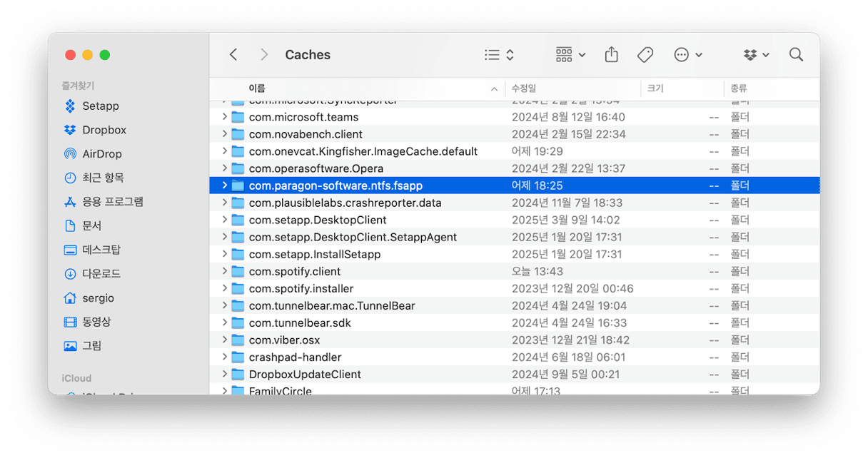
Task: Click the 즐겨찾기 sidebar section header
Action: click(x=78, y=86)
